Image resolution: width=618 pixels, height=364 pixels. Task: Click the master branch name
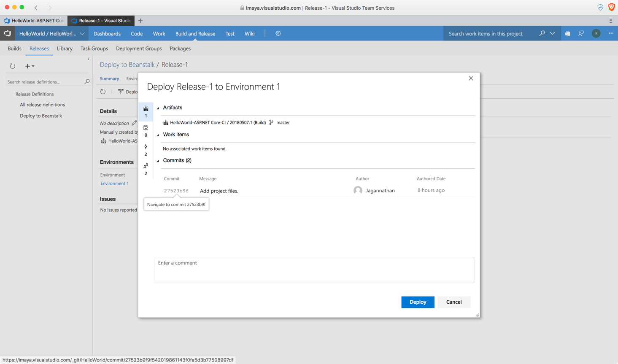pos(283,122)
